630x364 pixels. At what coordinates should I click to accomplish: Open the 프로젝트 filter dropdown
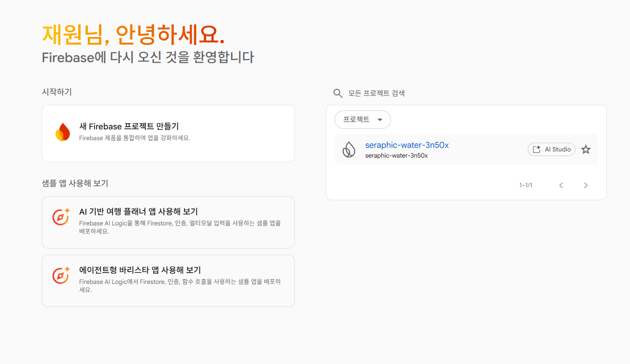(363, 120)
